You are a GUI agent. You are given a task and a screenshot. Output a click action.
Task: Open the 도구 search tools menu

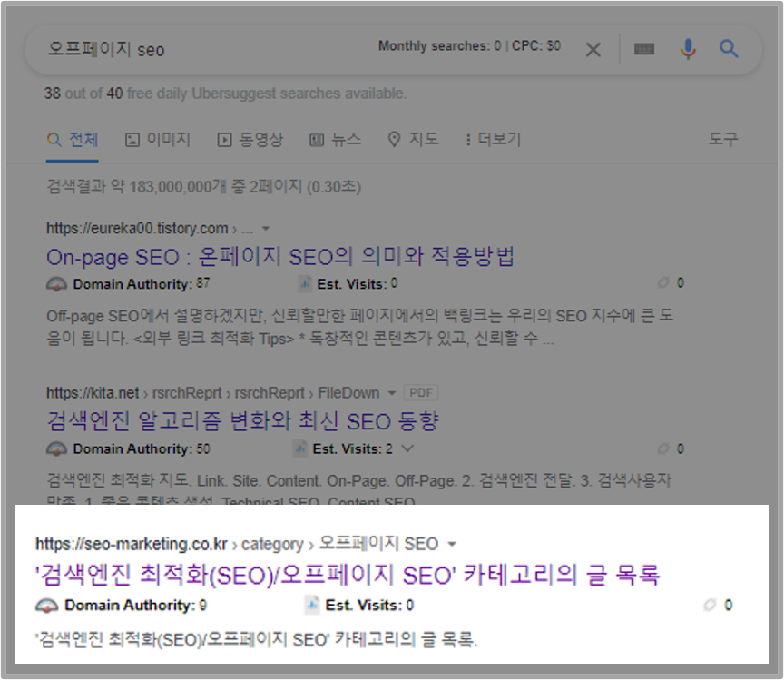(x=724, y=139)
